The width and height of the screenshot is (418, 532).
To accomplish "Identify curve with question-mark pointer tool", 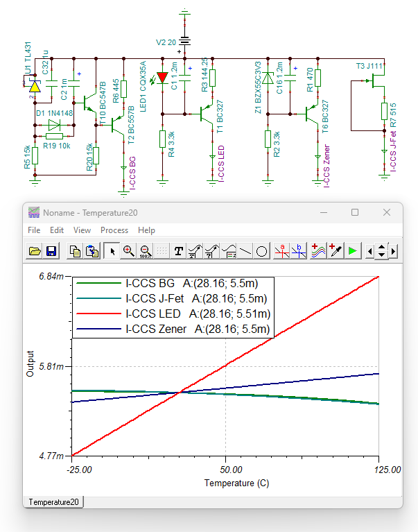I will 212,251.
